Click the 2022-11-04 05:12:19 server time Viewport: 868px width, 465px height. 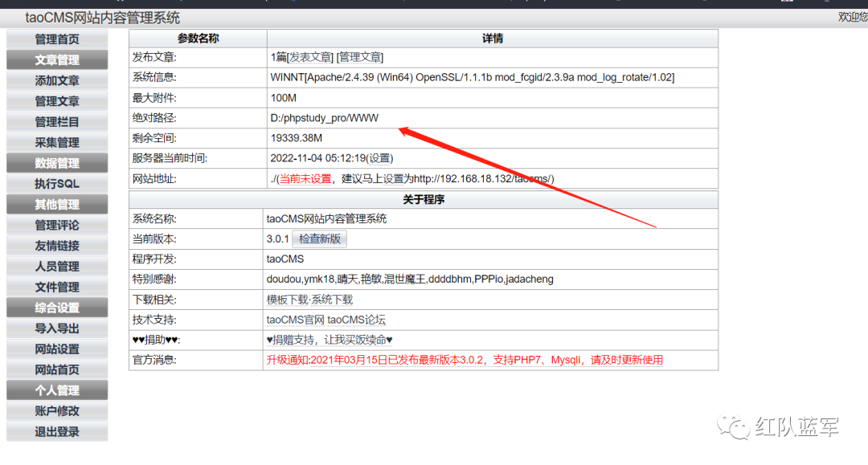[317, 158]
